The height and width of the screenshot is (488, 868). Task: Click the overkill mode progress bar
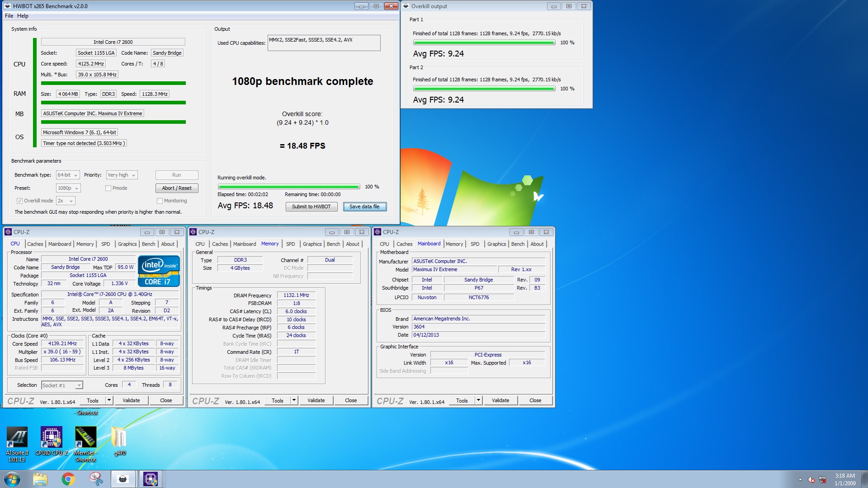(x=289, y=187)
